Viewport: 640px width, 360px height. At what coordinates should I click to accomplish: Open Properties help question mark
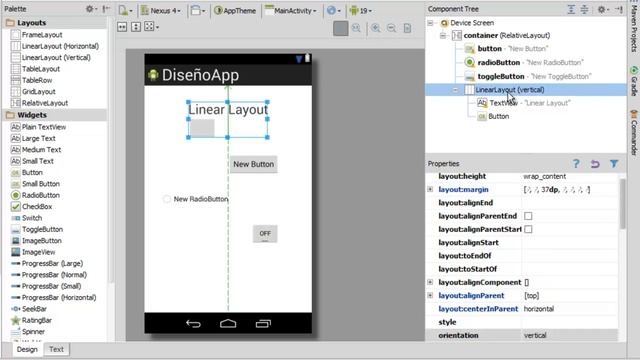[576, 164]
